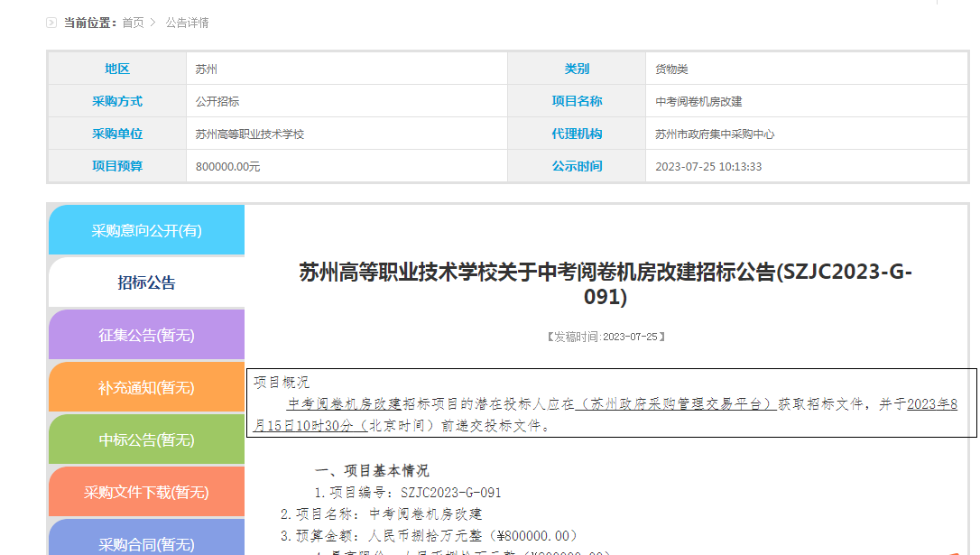Screen dimensions: 980x555
Task: Select 采购文件下载(暂无) tab
Action: click(x=146, y=492)
